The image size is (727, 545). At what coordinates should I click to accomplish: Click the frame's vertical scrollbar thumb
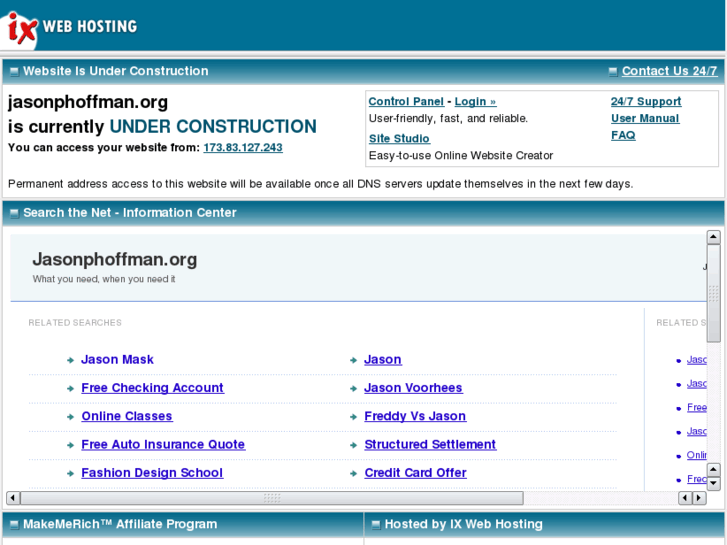point(714,294)
